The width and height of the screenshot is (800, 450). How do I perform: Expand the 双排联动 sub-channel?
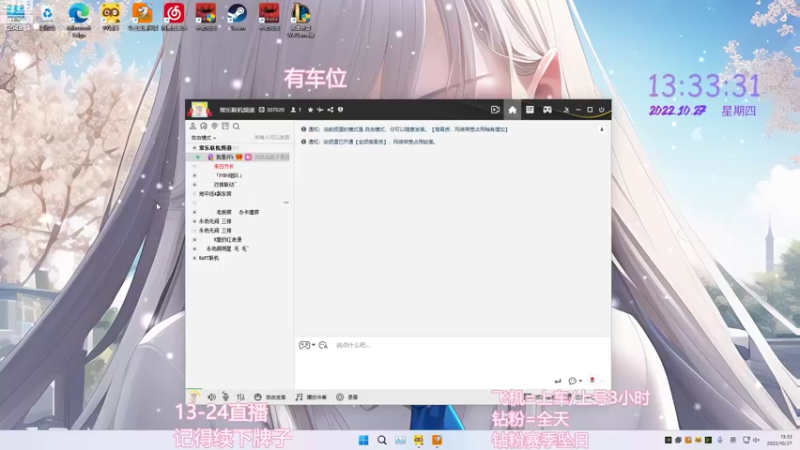194,185
